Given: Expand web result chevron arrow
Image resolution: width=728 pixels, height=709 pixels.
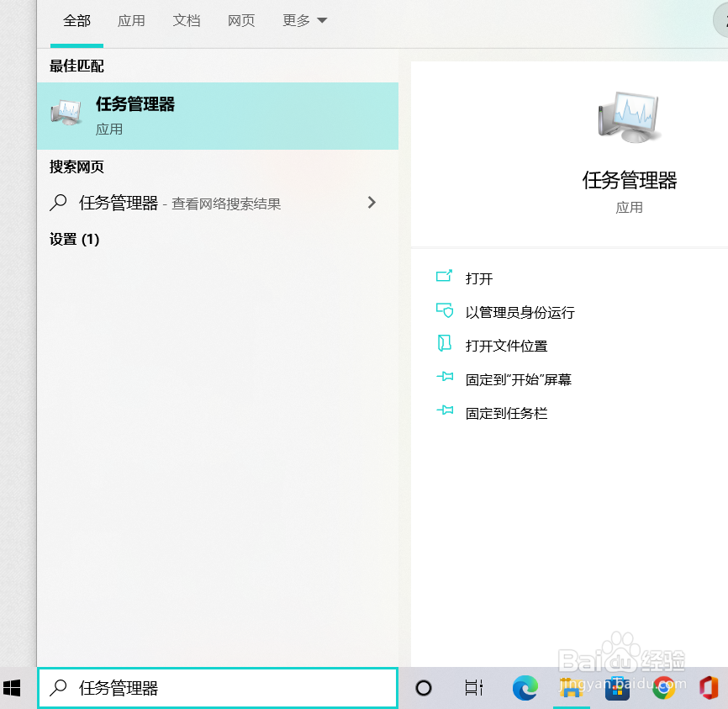Looking at the screenshot, I should point(372,203).
